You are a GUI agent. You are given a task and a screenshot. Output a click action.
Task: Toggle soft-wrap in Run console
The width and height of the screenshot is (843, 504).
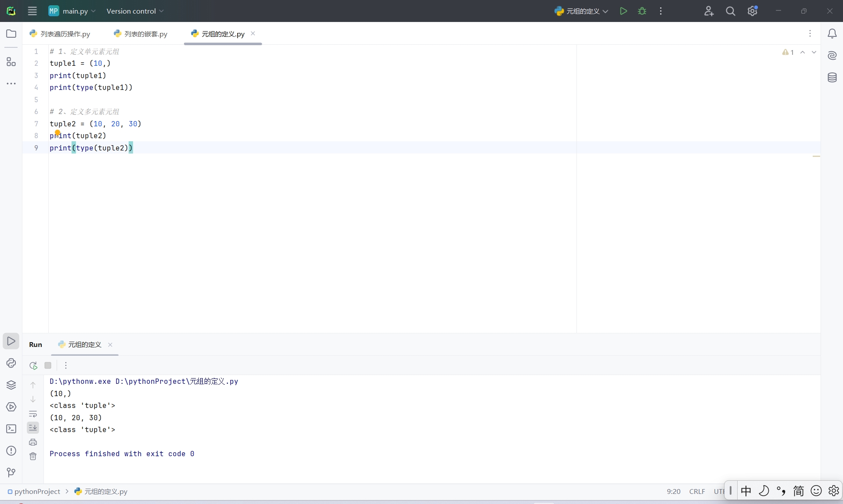33,414
